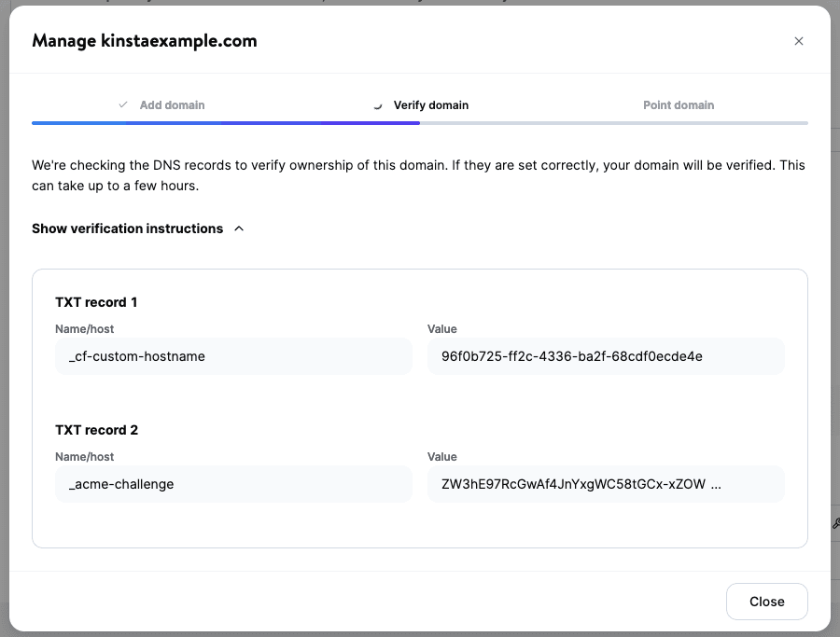This screenshot has width=840, height=637.
Task: Click the truncated ZW3hE97 value field
Action: [605, 483]
